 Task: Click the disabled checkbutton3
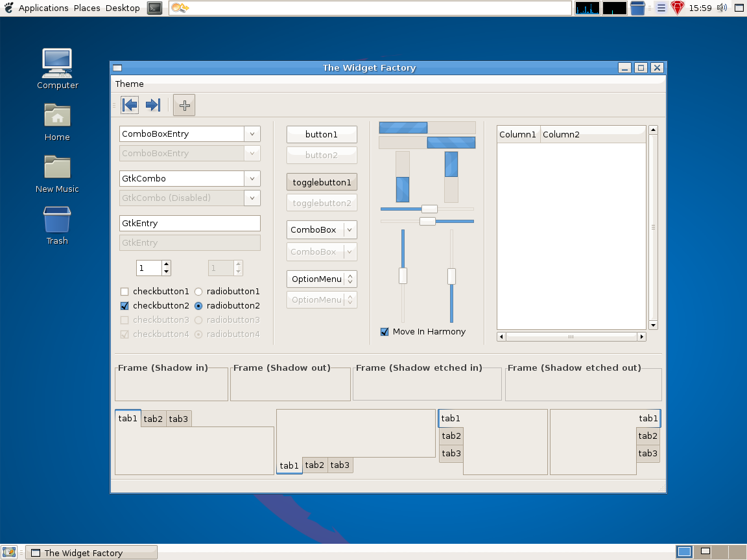124,320
